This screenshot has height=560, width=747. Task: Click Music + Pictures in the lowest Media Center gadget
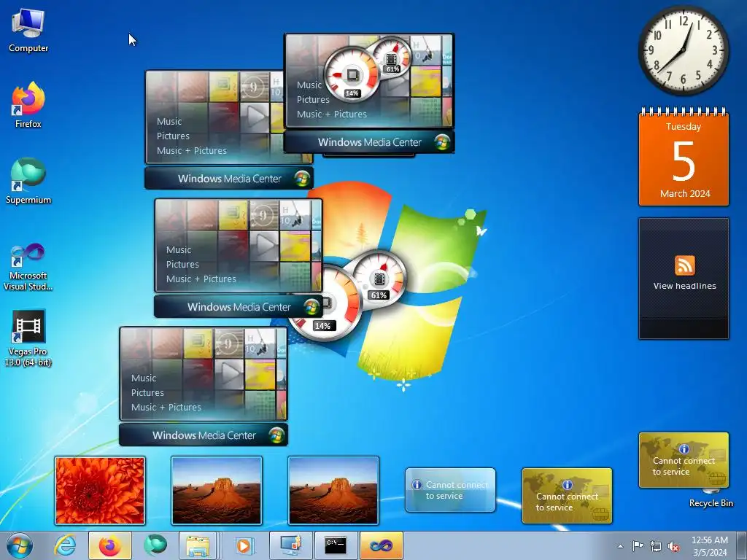[166, 408]
